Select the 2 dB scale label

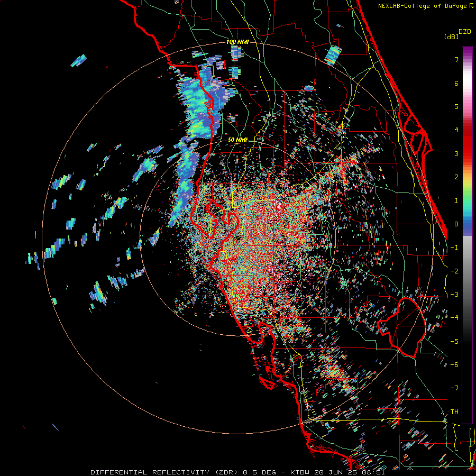[456, 177]
